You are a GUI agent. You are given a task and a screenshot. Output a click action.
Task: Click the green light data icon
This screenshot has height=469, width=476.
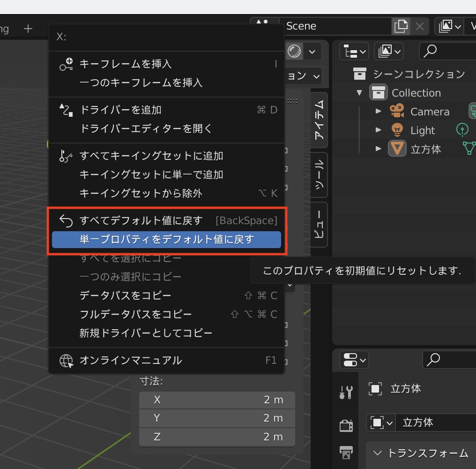coord(462,130)
